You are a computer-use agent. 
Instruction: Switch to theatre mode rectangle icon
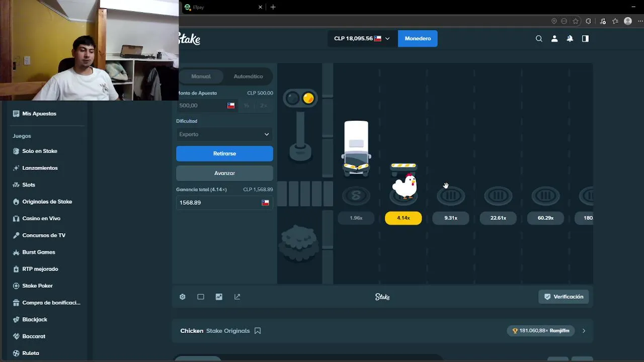pyautogui.click(x=201, y=297)
